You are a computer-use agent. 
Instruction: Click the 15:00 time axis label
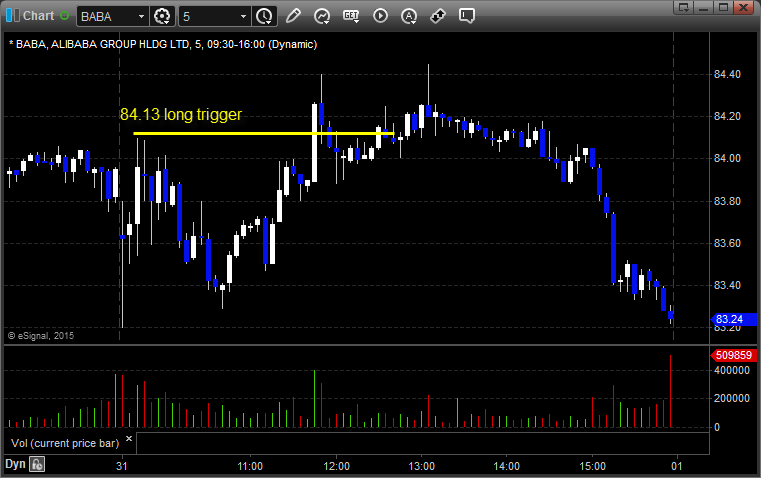tap(592, 466)
